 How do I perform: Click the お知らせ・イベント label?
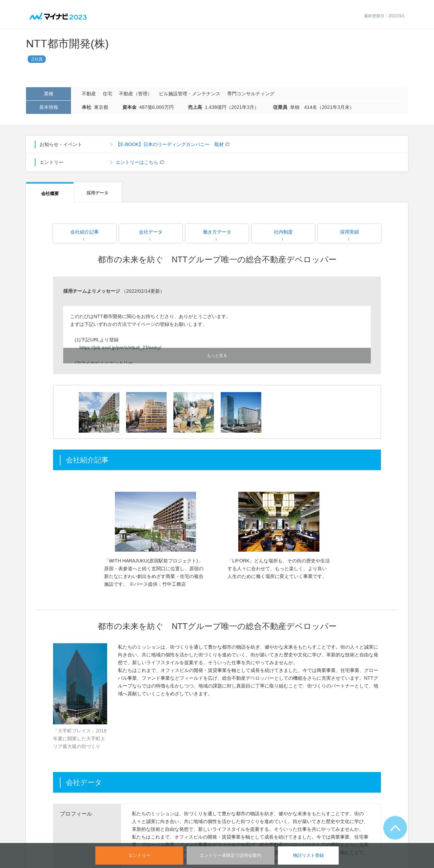61,144
